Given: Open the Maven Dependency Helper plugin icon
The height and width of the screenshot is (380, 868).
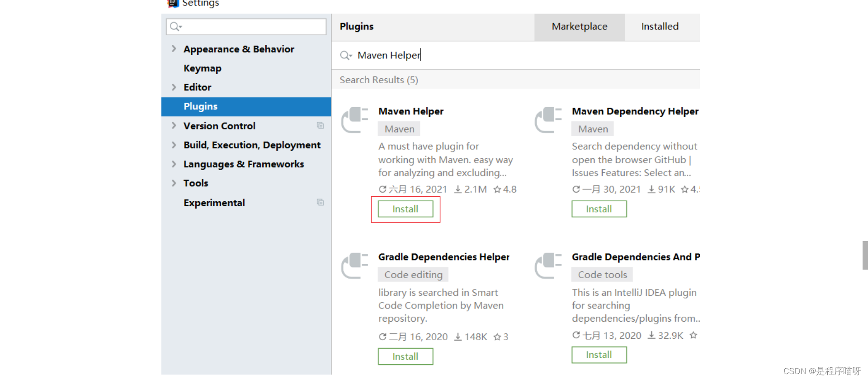Looking at the screenshot, I should pyautogui.click(x=548, y=120).
